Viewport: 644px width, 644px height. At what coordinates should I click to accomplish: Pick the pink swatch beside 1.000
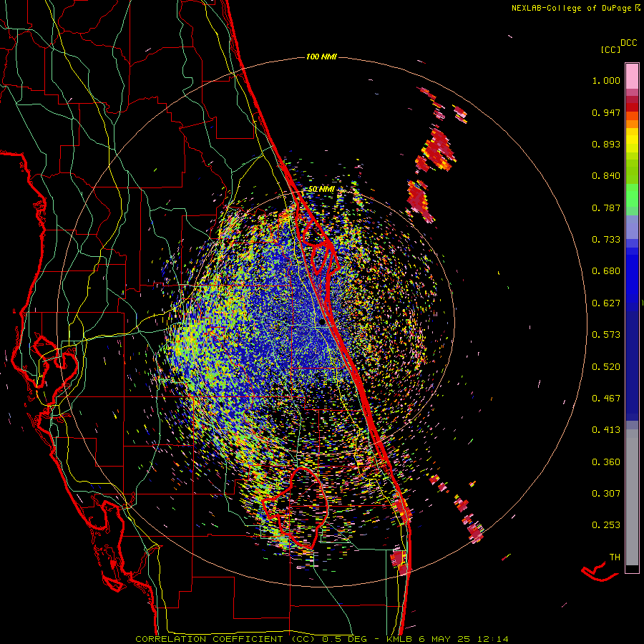632,77
